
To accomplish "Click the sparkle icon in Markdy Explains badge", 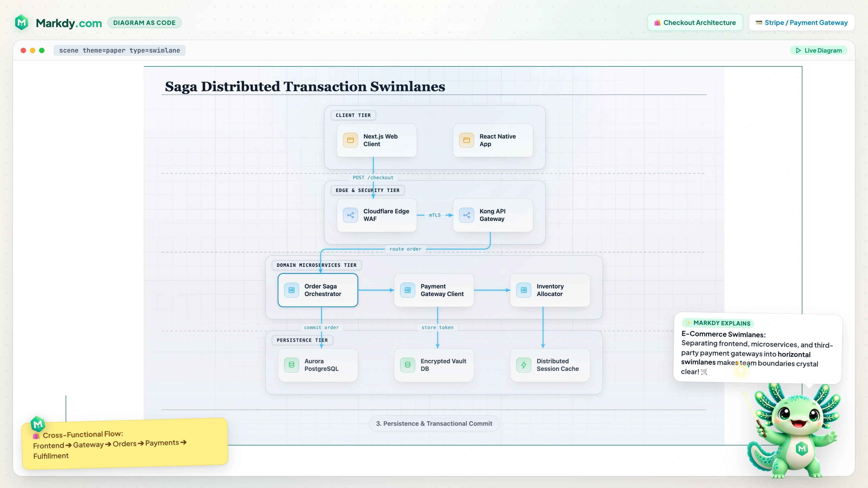I will [688, 323].
